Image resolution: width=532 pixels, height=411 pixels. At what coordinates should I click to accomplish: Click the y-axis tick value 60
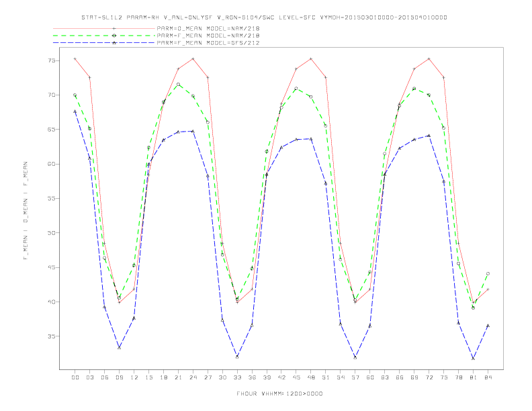pyautogui.click(x=52, y=164)
